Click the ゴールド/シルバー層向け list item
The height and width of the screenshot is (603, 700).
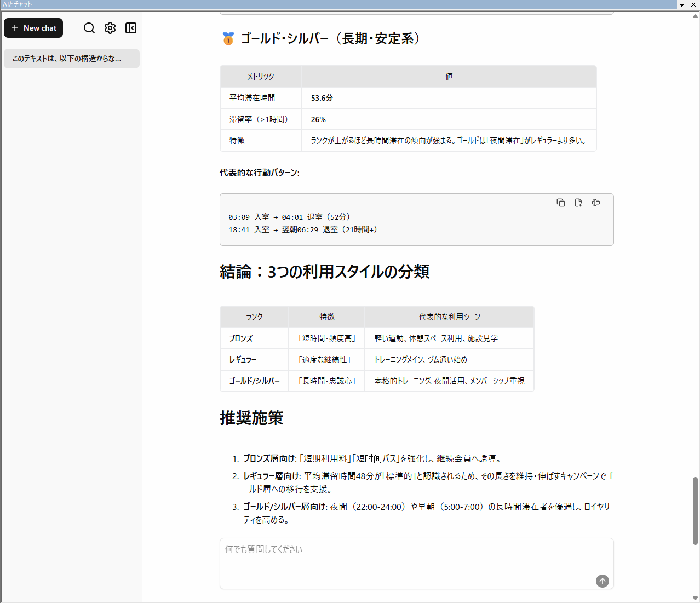(x=427, y=513)
